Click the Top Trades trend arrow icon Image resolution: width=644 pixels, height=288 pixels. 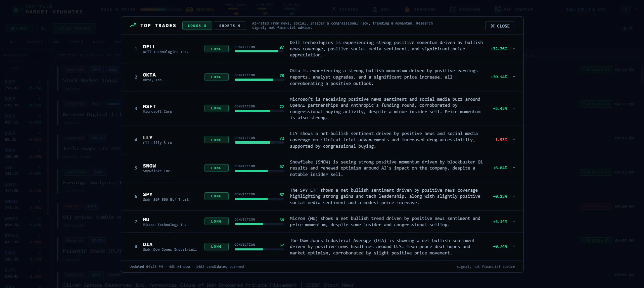[133, 25]
